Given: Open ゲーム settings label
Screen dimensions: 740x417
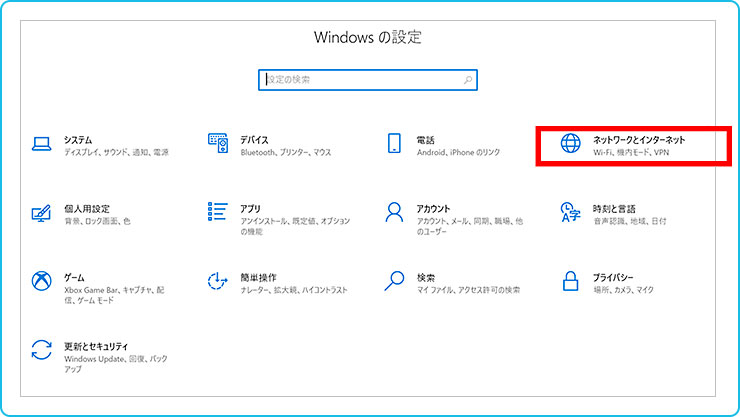Looking at the screenshot, I should [x=74, y=277].
